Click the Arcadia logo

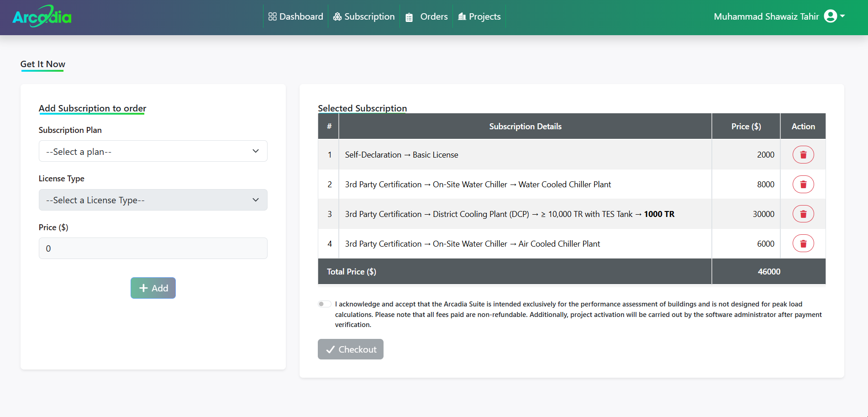click(42, 17)
